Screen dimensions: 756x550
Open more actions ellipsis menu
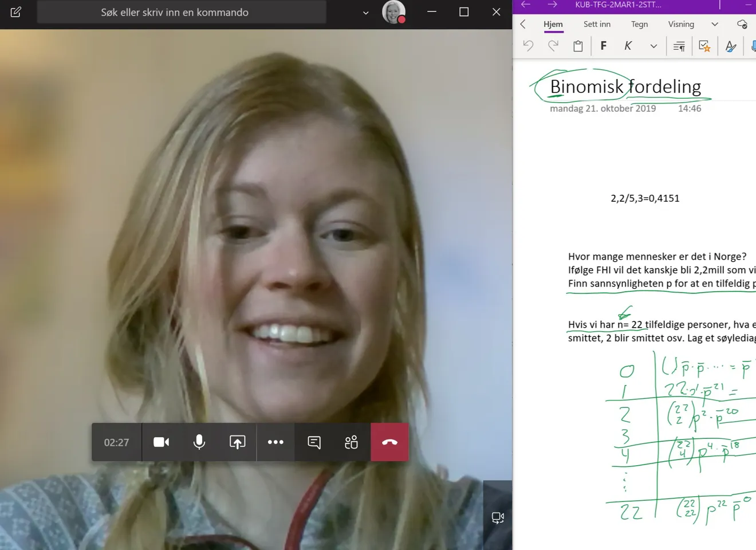pos(275,442)
